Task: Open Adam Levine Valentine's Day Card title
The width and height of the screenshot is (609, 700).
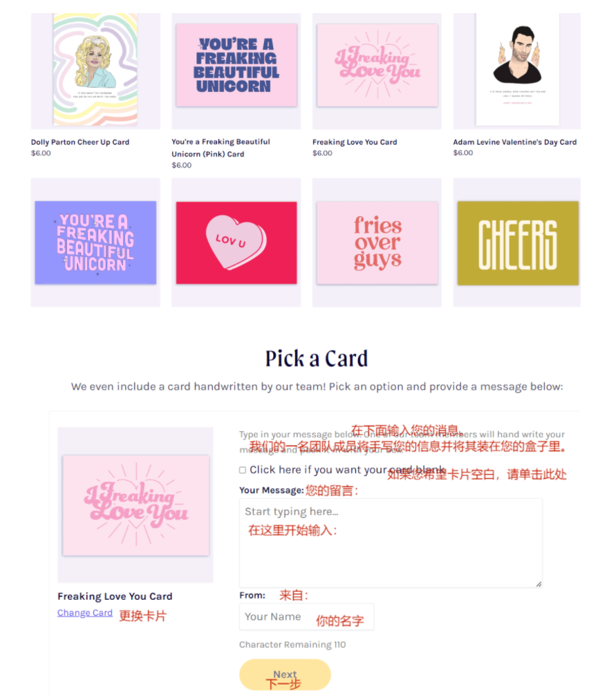Action: pyautogui.click(x=515, y=142)
